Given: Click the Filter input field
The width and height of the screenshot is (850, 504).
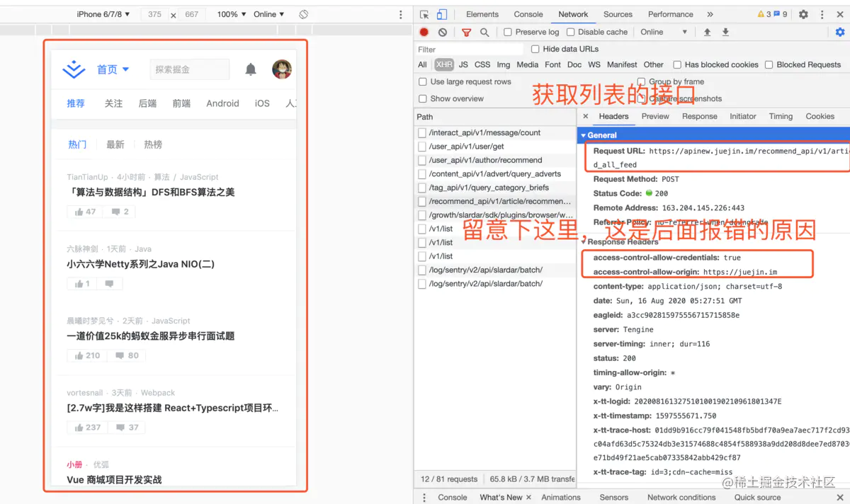Looking at the screenshot, I should 470,50.
